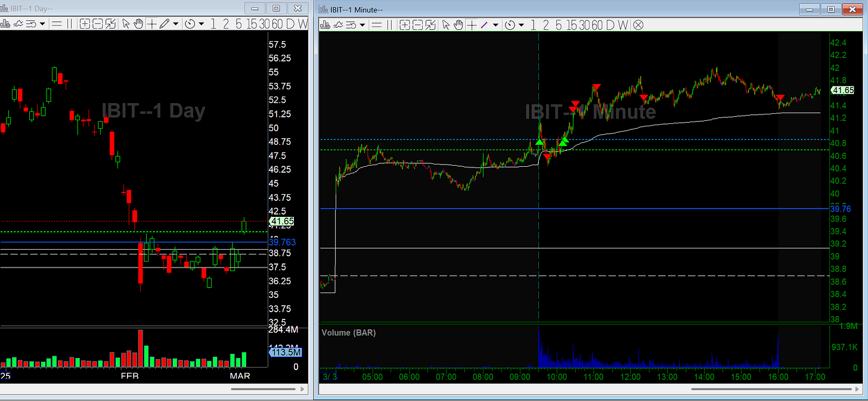Switch 1 Day window to 1-minute timeframe
Viewport: 868px width, 401px height.
213,24
